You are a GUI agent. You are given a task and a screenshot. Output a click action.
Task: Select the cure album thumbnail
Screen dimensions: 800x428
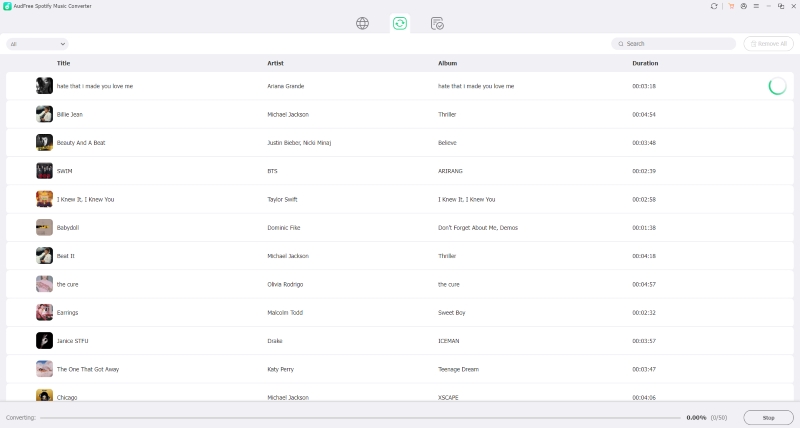[x=44, y=284]
